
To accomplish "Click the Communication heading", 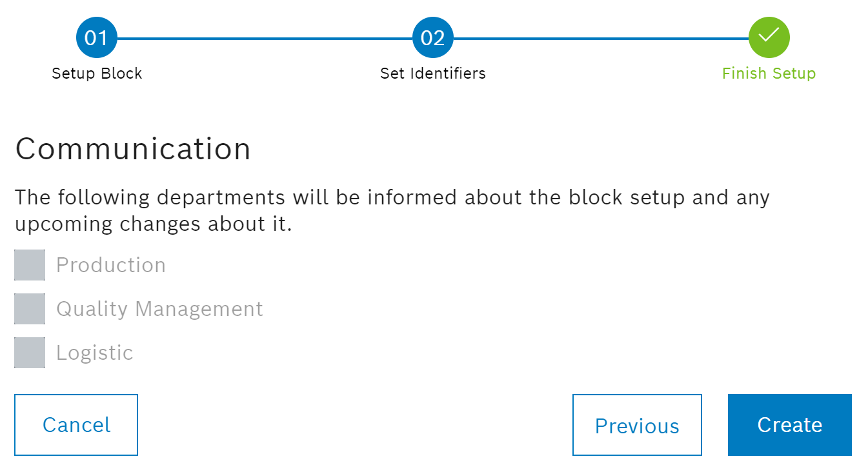I will pos(133,149).
